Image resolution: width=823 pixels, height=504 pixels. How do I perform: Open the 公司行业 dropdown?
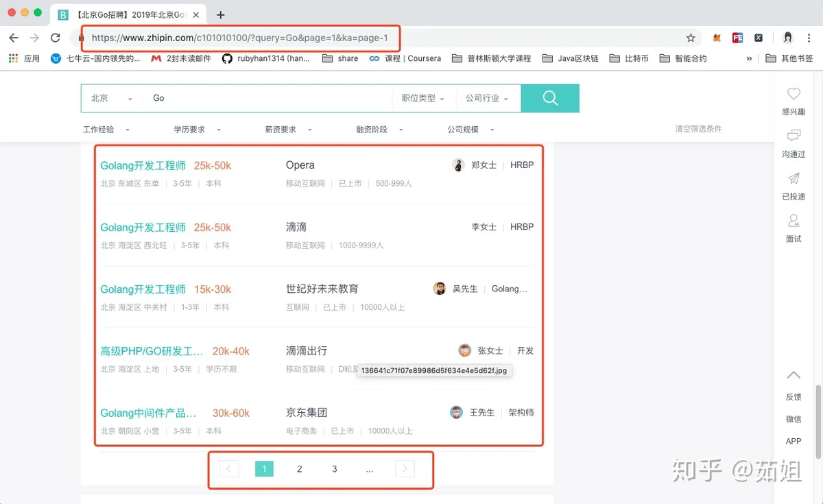(486, 98)
